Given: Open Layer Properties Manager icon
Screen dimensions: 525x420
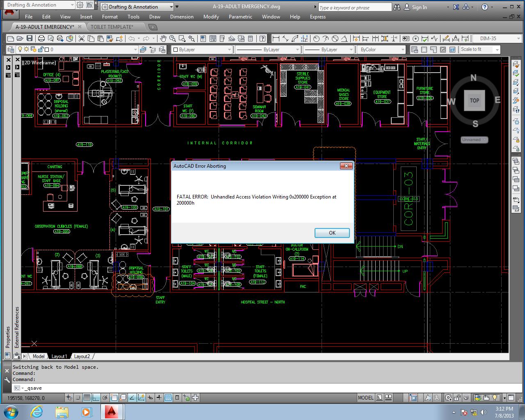Looking at the screenshot, I should coord(11,50).
